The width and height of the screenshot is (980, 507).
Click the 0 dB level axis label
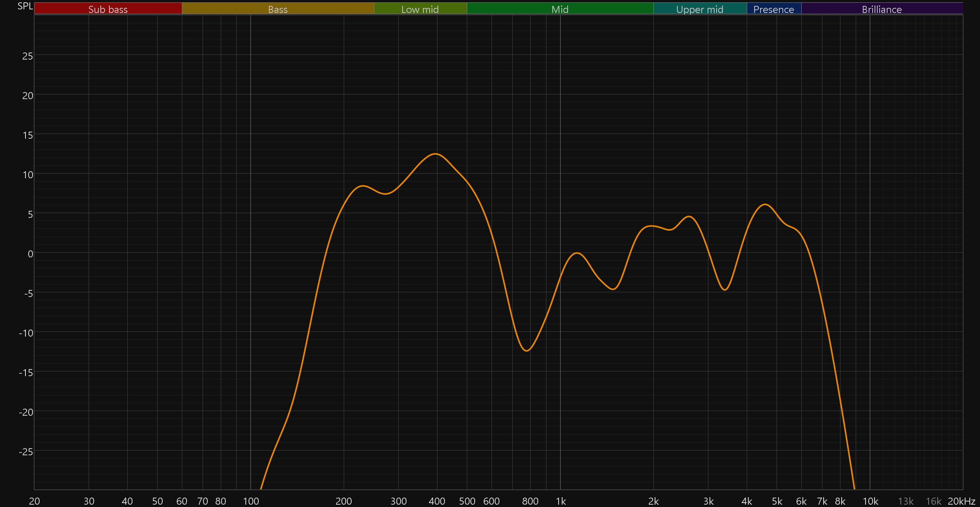tap(30, 254)
